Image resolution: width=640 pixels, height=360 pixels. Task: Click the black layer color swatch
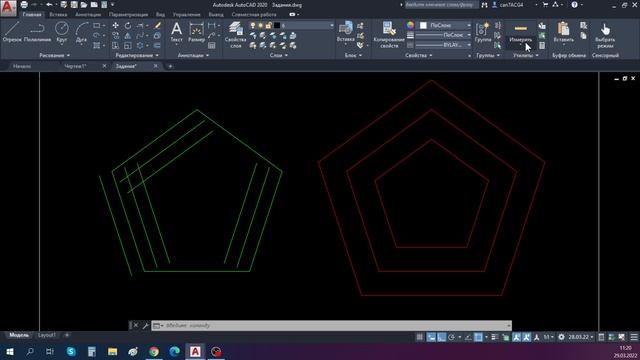(277, 25)
